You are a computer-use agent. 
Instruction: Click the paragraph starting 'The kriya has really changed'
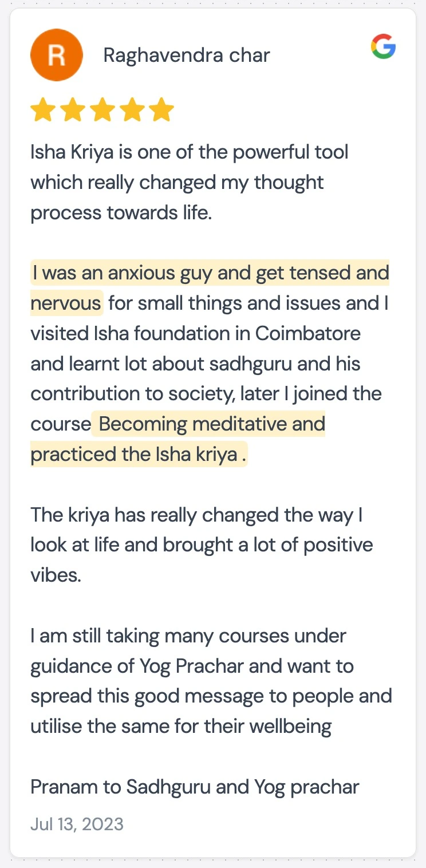coord(196,515)
